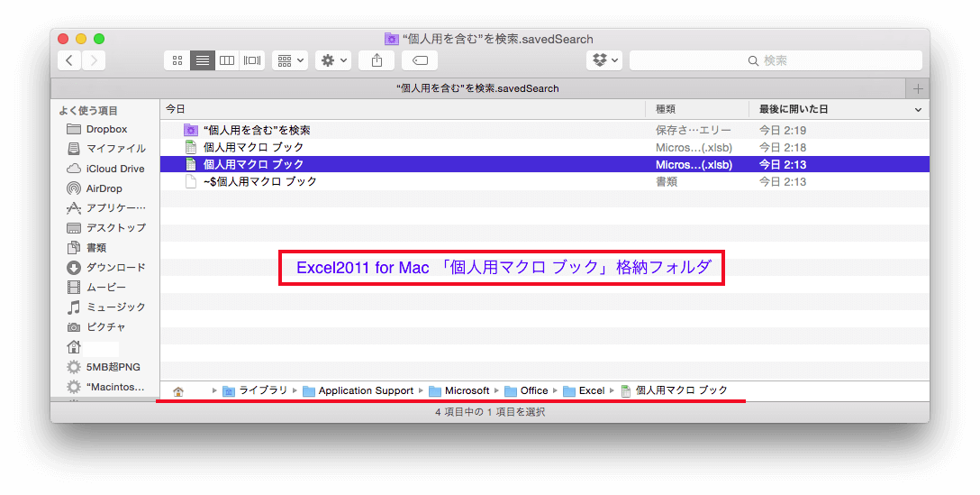
Task: Click the 今日 2:19 date cell
Action: 783,130
